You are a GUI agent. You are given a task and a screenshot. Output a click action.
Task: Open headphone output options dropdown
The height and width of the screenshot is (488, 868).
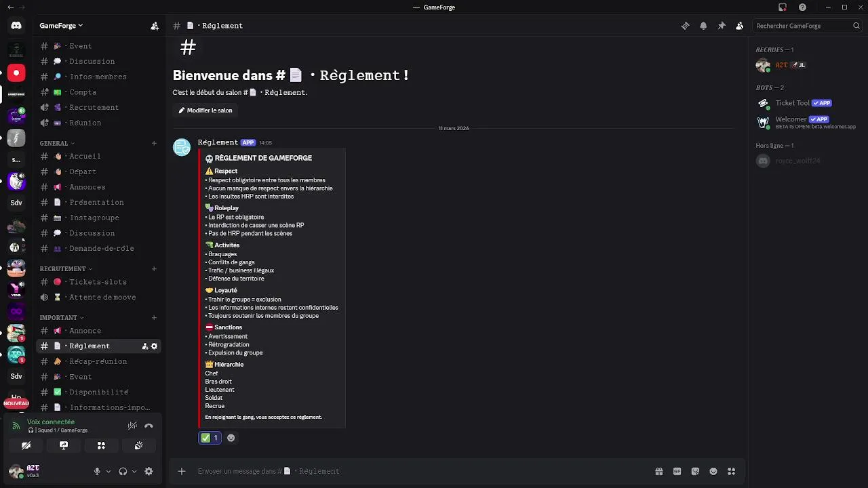[134, 471]
